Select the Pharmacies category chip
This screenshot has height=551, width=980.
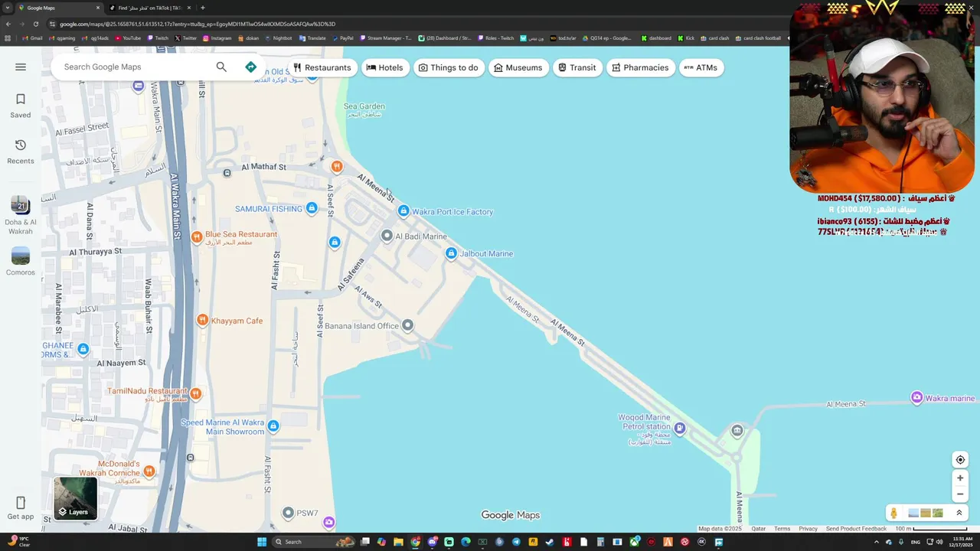[641, 67]
